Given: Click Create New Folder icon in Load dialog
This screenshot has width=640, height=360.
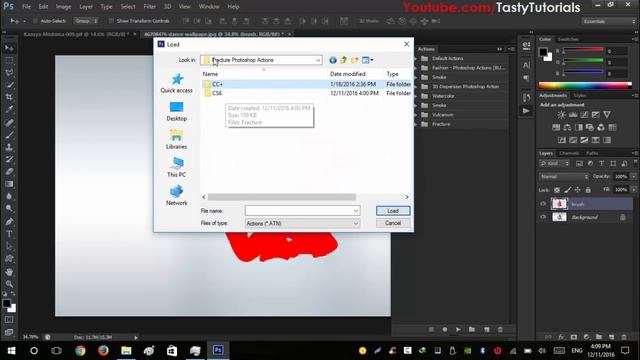Looking at the screenshot, I should pos(355,60).
